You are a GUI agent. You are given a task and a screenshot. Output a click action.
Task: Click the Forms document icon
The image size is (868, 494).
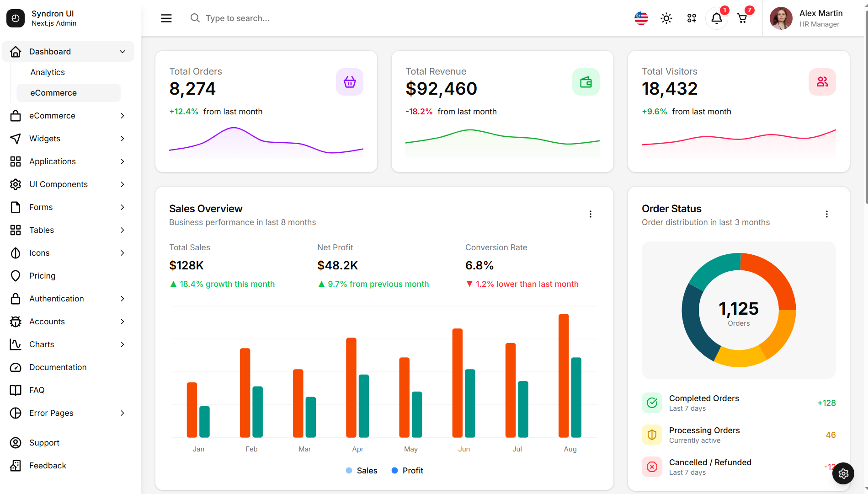[16, 207]
